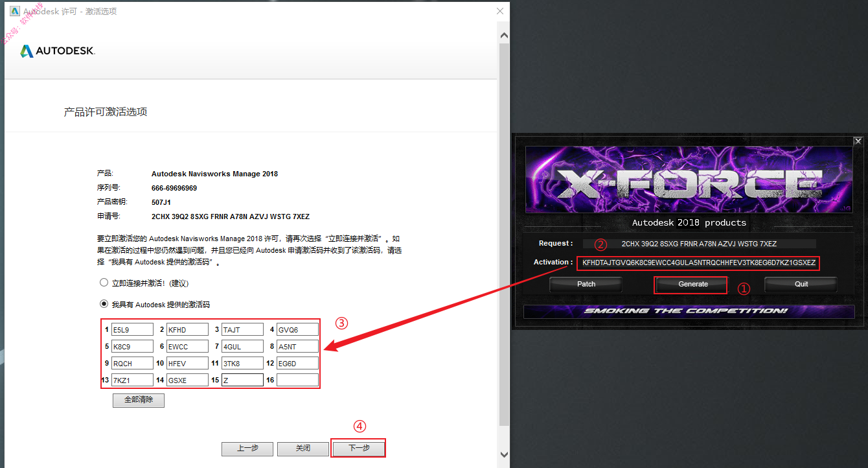Select 我具有 Autodesk 提供的激活码 radio option
The height and width of the screenshot is (468, 868).
click(x=104, y=303)
